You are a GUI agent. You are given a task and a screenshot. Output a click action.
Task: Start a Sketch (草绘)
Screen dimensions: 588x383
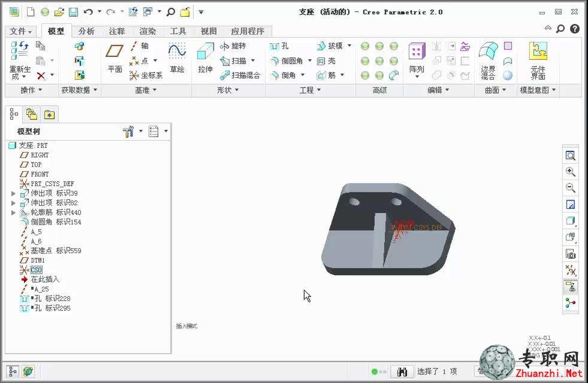coord(177,58)
